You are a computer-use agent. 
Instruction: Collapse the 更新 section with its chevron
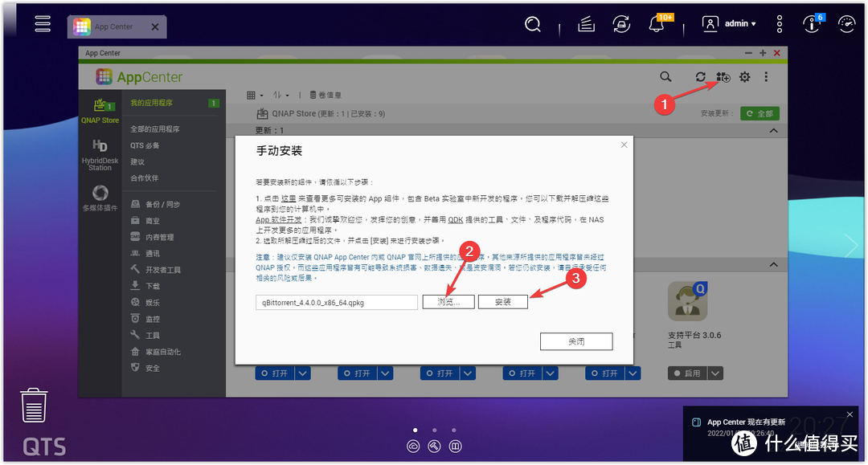click(773, 129)
